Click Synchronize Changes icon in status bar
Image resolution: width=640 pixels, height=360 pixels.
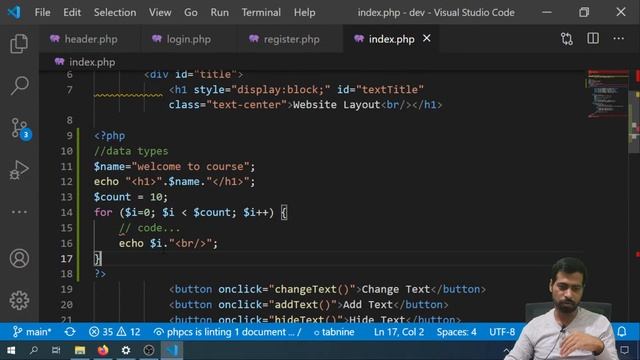(x=70, y=332)
